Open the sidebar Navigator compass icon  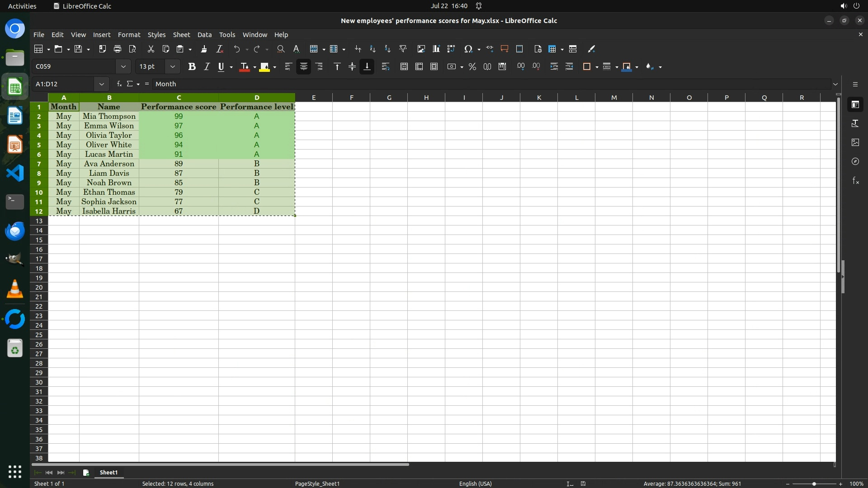(x=855, y=161)
